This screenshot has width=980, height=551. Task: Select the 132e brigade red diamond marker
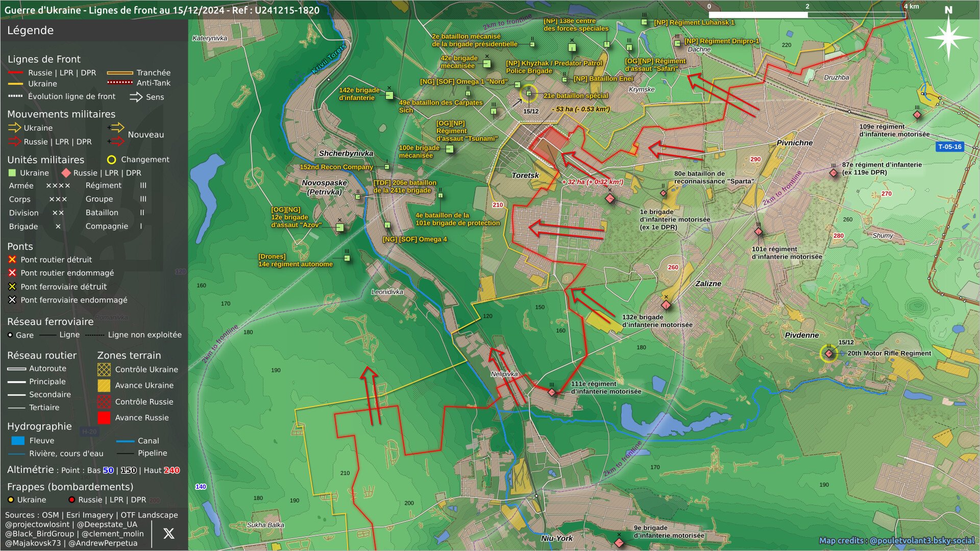(x=666, y=305)
